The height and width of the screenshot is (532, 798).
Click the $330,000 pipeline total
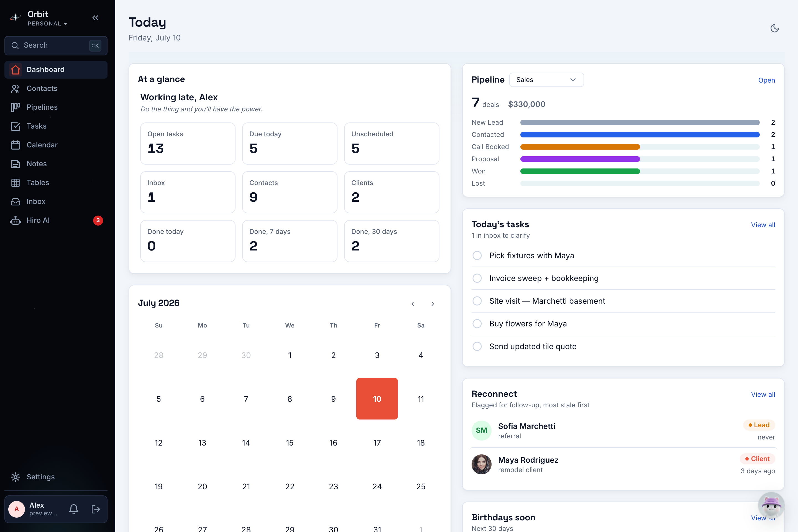[526, 104]
